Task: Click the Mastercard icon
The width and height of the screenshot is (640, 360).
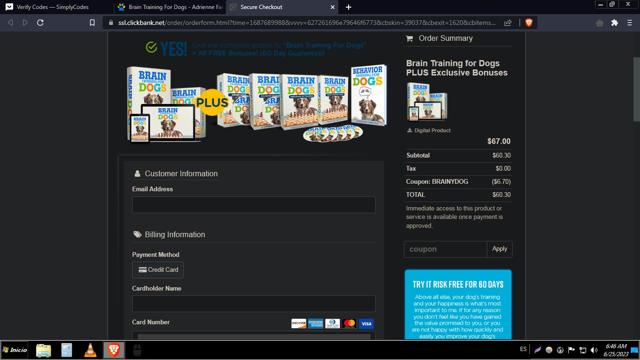Action: 349,324
